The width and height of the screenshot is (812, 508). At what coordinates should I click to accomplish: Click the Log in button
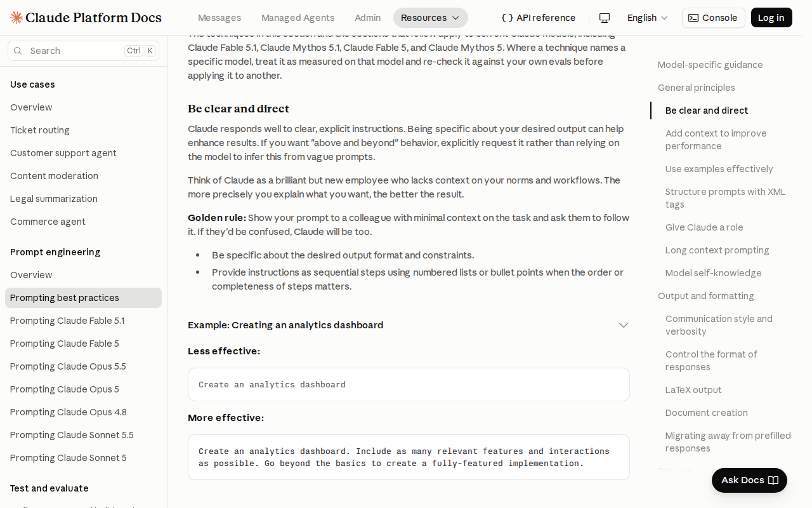pyautogui.click(x=771, y=18)
